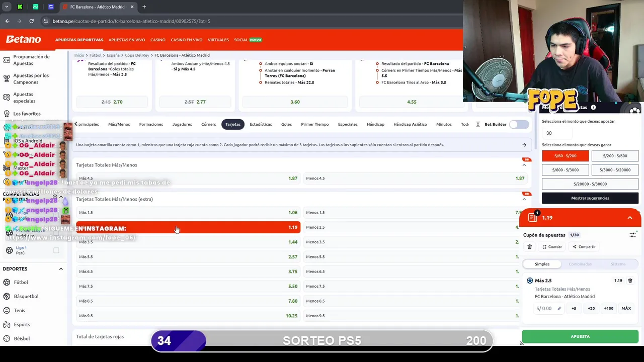This screenshot has height=362, width=644.
Task: Collapse Tarjetas Totales Más/Menos (extra) section
Action: click(524, 199)
